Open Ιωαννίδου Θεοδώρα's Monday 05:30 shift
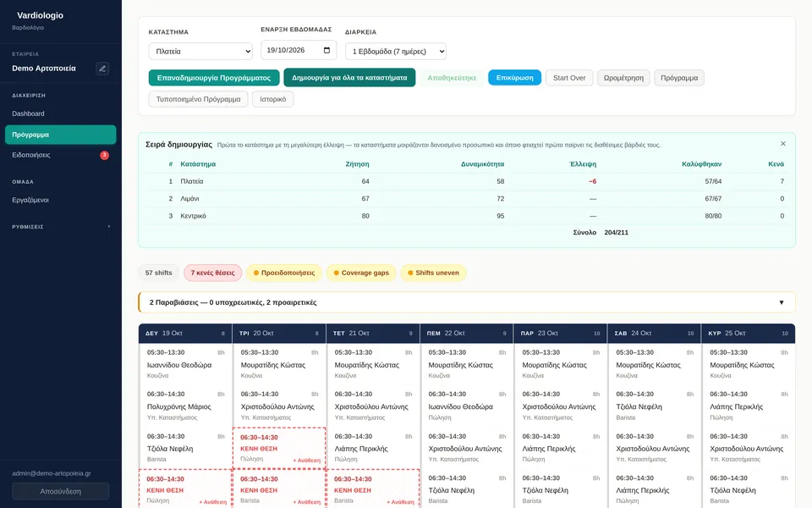The height and width of the screenshot is (508, 812). click(185, 364)
